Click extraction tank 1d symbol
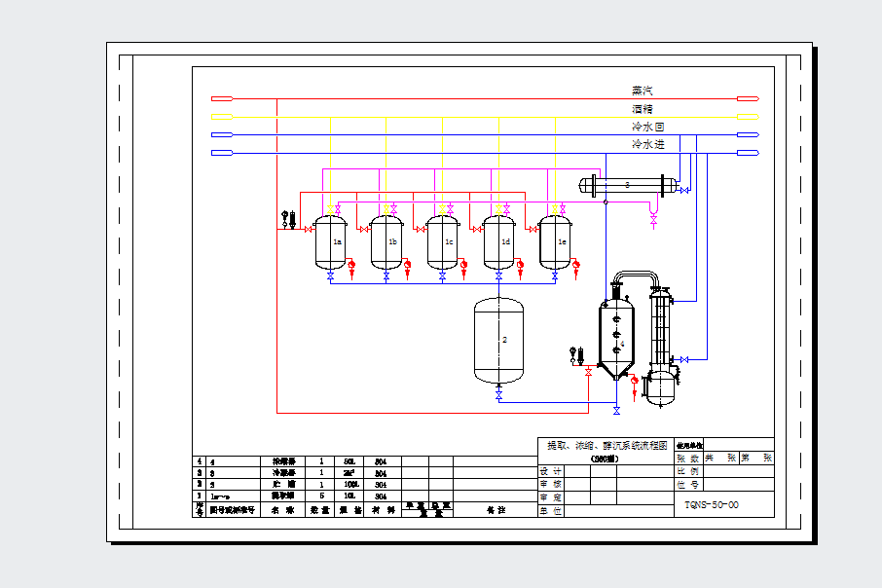Viewport: 882px width, 588px height. tap(499, 241)
